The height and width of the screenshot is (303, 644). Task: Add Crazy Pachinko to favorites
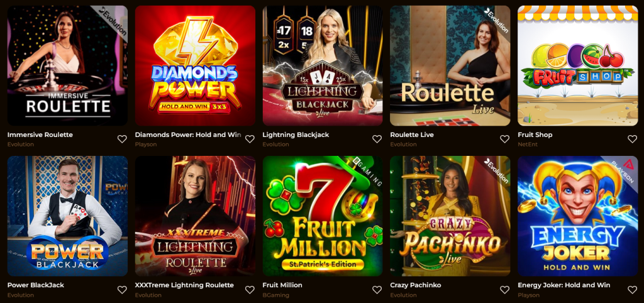pyautogui.click(x=505, y=290)
